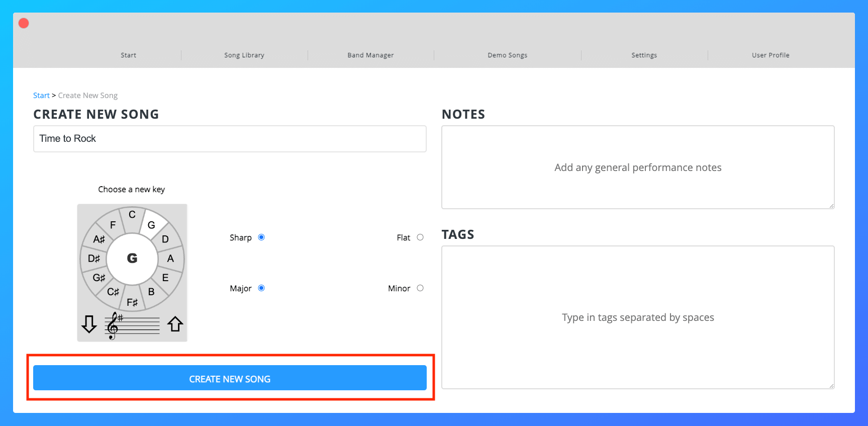This screenshot has width=868, height=426.
Task: Select key A♯ on the wheel
Action: (x=99, y=239)
